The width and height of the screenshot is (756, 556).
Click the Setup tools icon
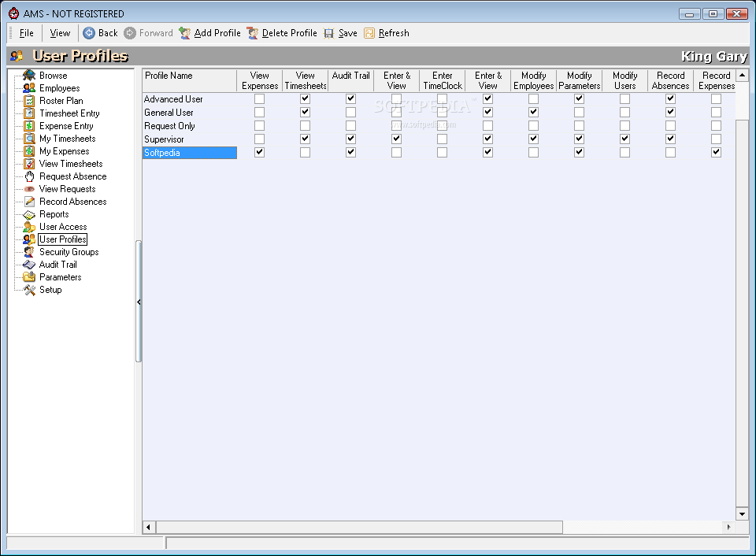coord(29,289)
